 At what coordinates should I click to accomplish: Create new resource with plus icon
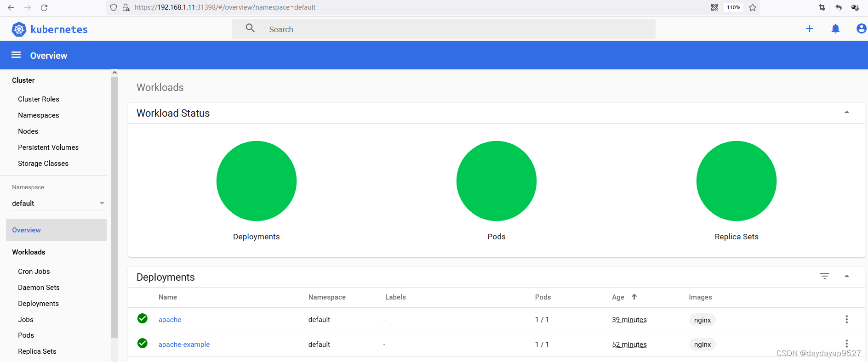click(x=810, y=28)
